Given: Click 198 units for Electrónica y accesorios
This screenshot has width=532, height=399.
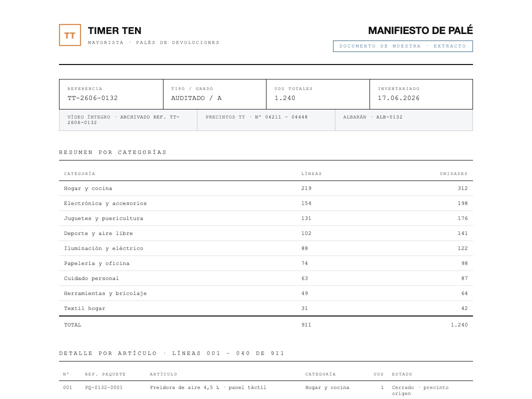Looking at the screenshot, I should tap(463, 203).
